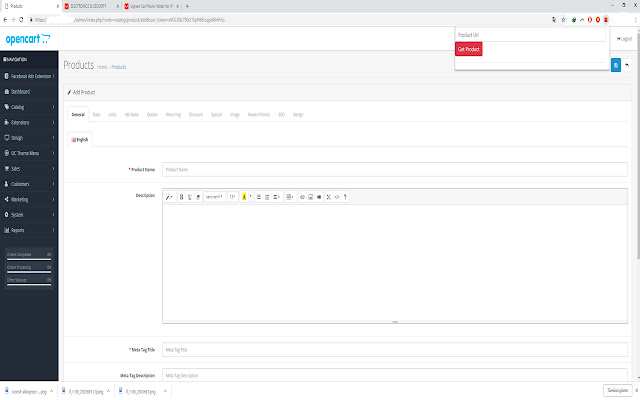Screen dimensions: 640x400
Task: Click the translate icon in address bar
Action: (554, 20)
